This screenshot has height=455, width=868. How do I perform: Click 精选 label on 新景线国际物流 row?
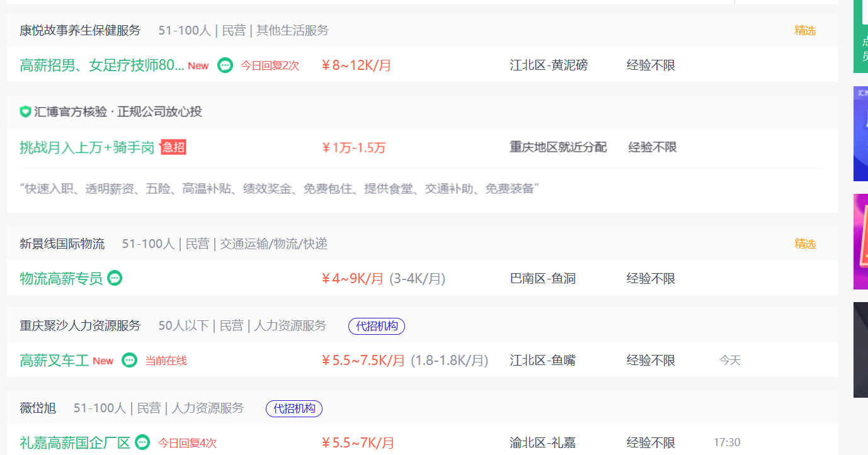(805, 244)
